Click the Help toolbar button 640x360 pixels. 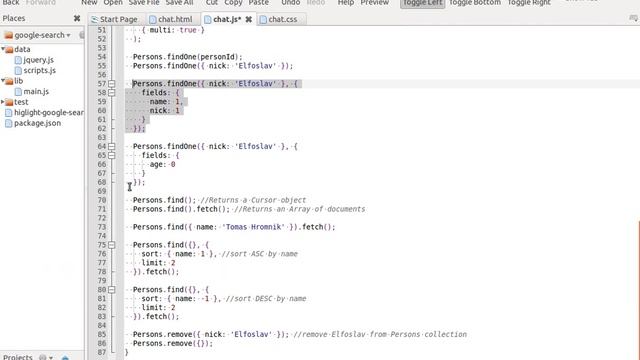point(346,2)
